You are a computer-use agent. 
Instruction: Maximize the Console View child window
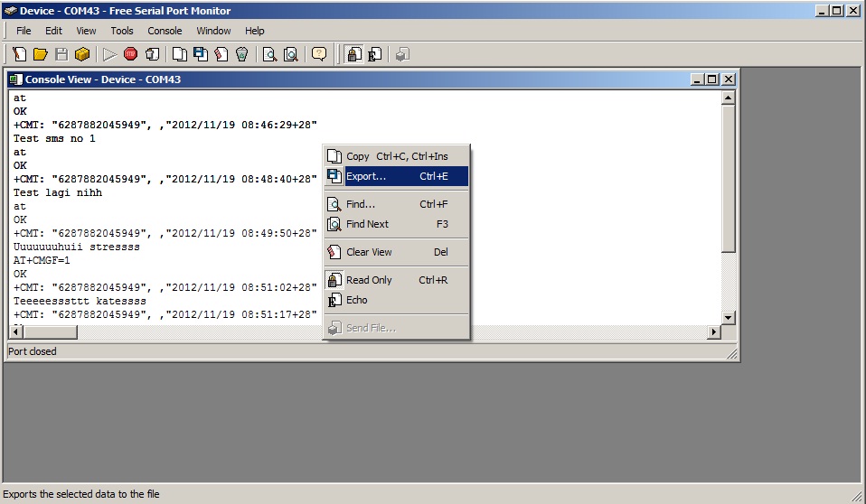[712, 79]
